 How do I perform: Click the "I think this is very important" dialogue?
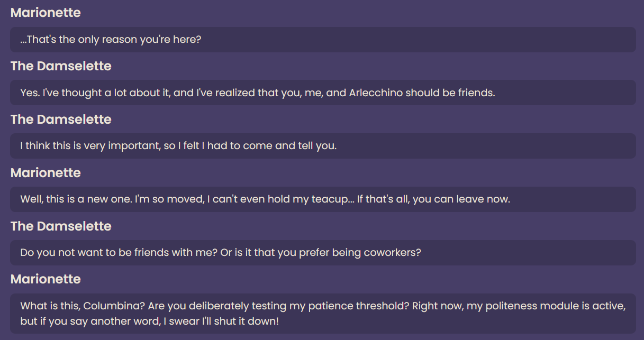(x=178, y=146)
